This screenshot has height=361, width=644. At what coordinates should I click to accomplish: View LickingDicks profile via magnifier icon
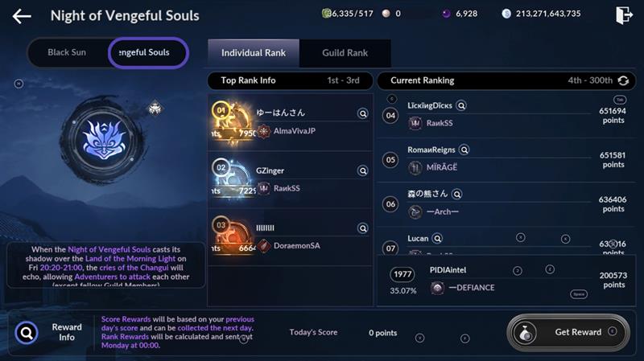click(461, 106)
